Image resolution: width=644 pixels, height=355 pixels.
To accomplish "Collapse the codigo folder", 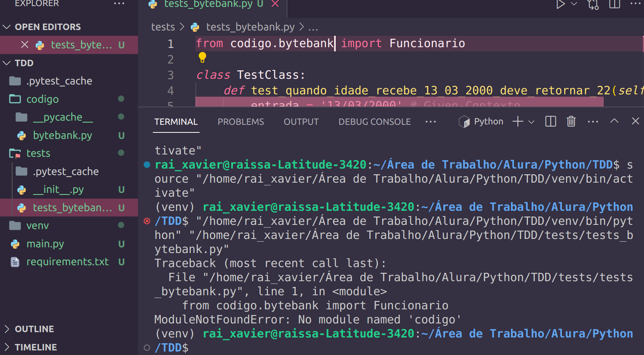I will tap(43, 99).
